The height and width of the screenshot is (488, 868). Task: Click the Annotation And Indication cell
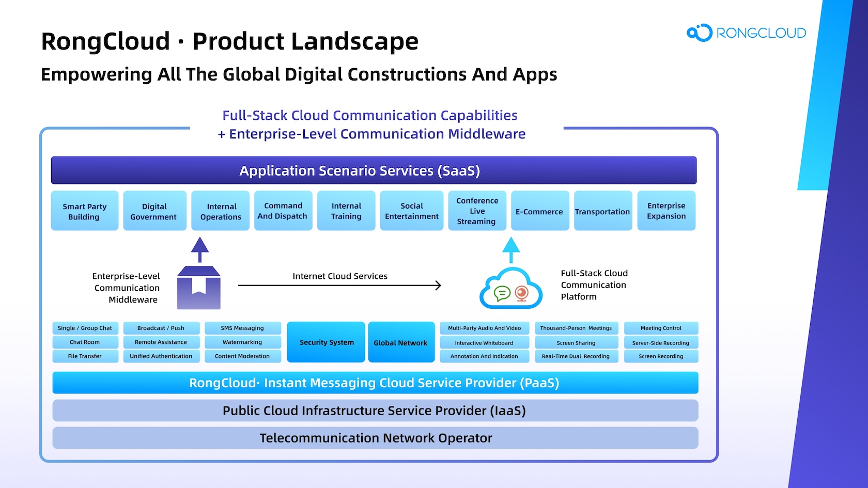click(x=485, y=356)
